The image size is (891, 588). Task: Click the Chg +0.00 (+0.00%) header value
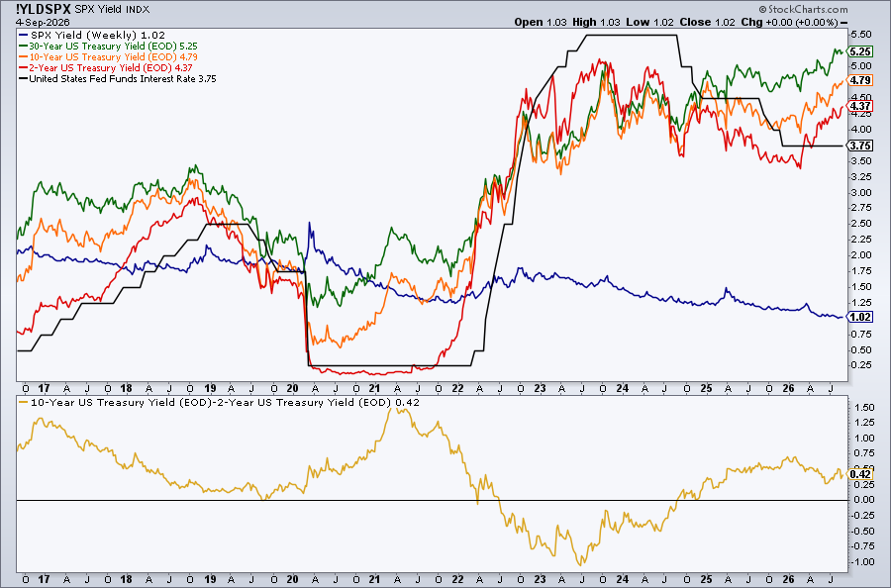tap(789, 22)
